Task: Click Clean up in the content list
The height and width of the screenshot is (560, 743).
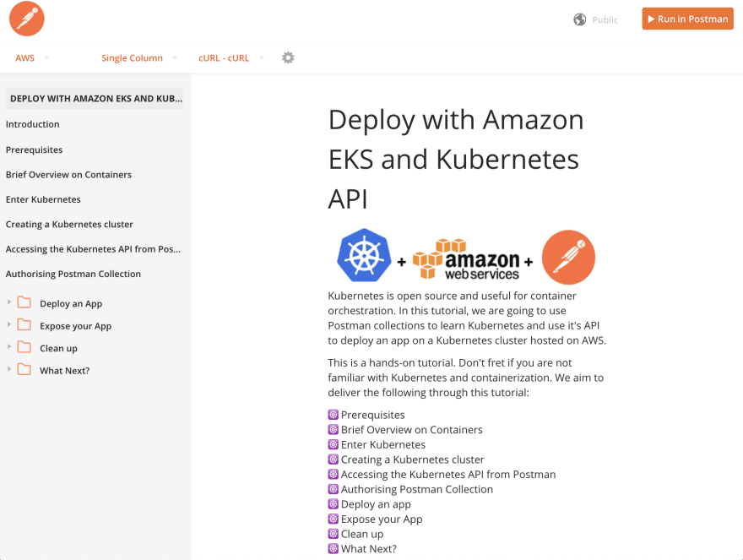Action: point(362,534)
